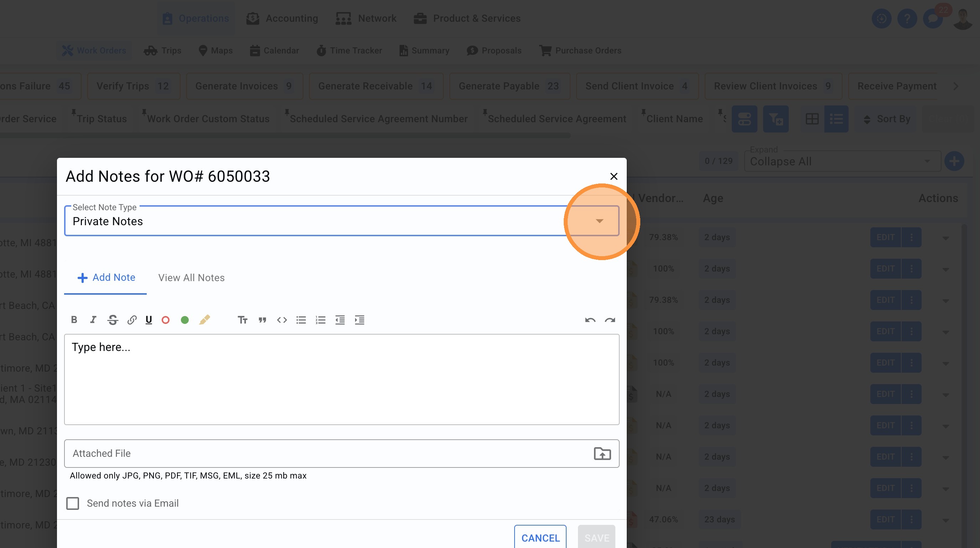The height and width of the screenshot is (548, 980).
Task: Toggle underline formatting button
Action: [149, 320]
